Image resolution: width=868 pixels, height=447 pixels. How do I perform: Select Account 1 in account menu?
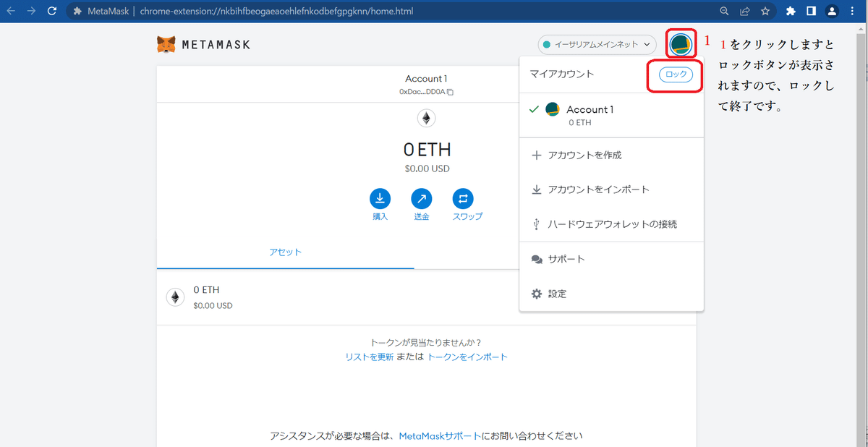(611, 116)
